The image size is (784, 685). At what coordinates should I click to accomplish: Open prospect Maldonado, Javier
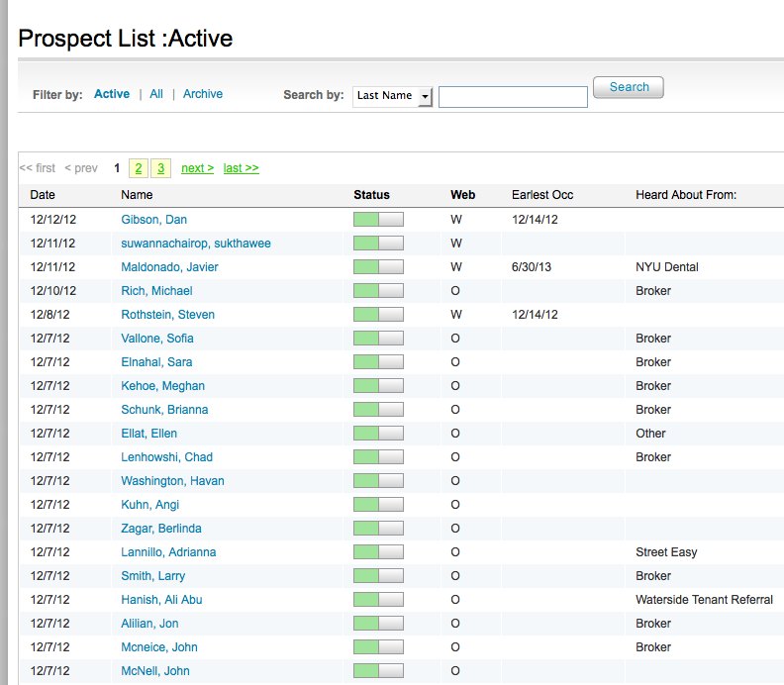(169, 267)
